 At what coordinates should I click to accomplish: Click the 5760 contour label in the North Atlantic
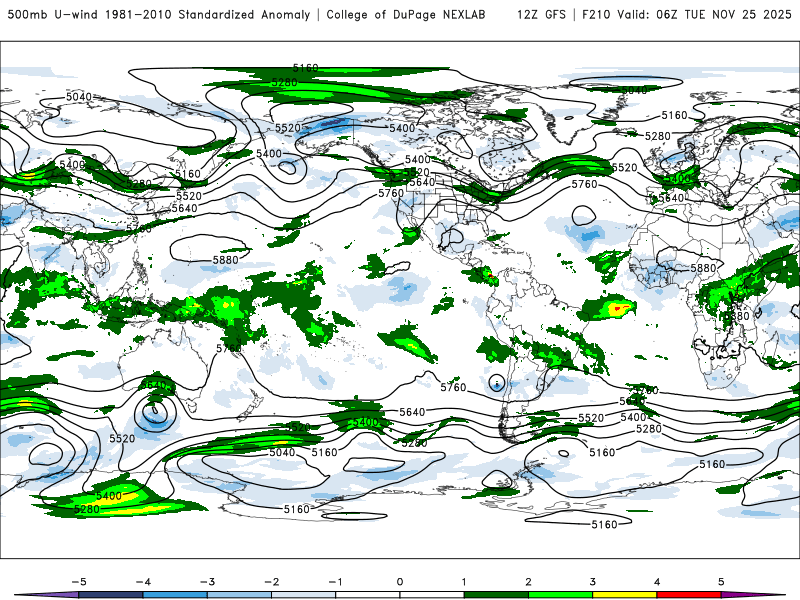tap(584, 184)
